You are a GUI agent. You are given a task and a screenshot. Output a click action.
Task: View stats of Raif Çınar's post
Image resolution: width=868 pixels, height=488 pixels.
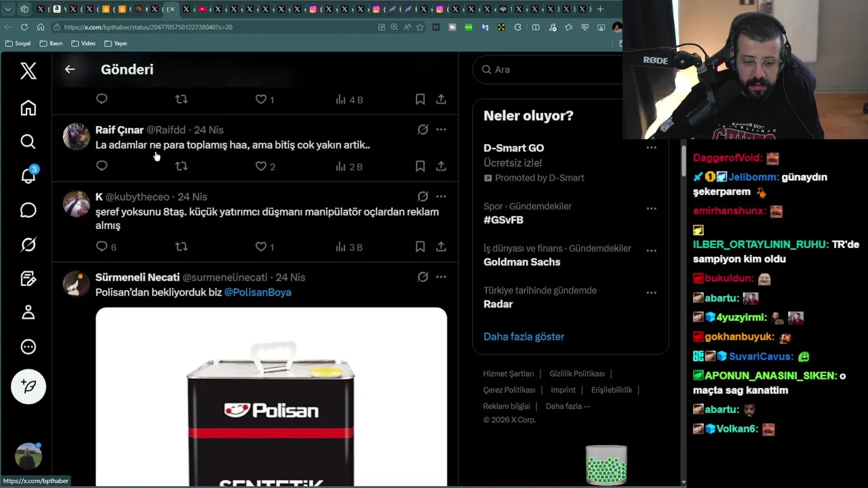[x=349, y=166]
